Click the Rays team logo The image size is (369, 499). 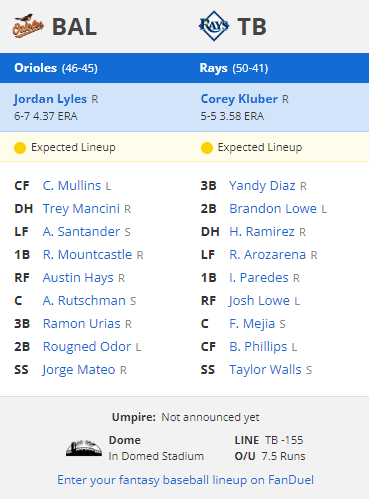pos(214,26)
